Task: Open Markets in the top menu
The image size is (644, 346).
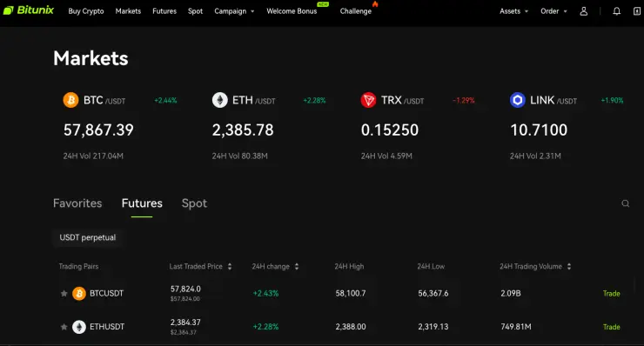Action: [x=128, y=11]
